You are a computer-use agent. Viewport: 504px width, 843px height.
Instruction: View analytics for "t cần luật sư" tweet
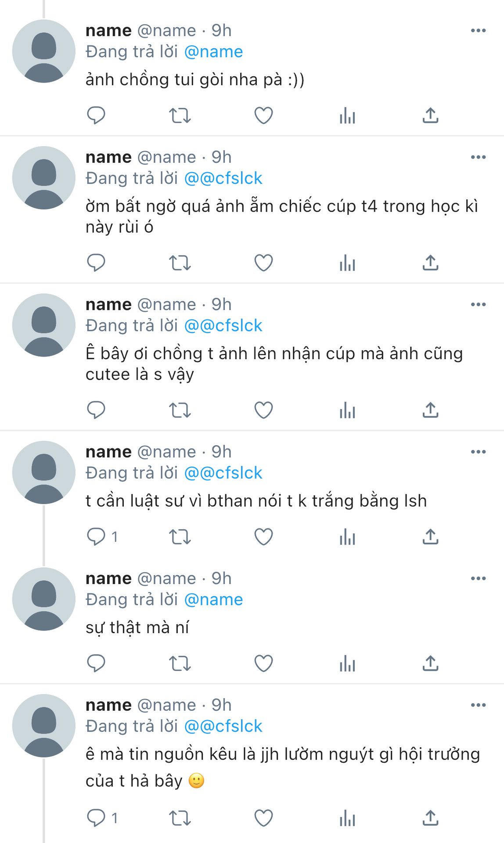tap(347, 537)
